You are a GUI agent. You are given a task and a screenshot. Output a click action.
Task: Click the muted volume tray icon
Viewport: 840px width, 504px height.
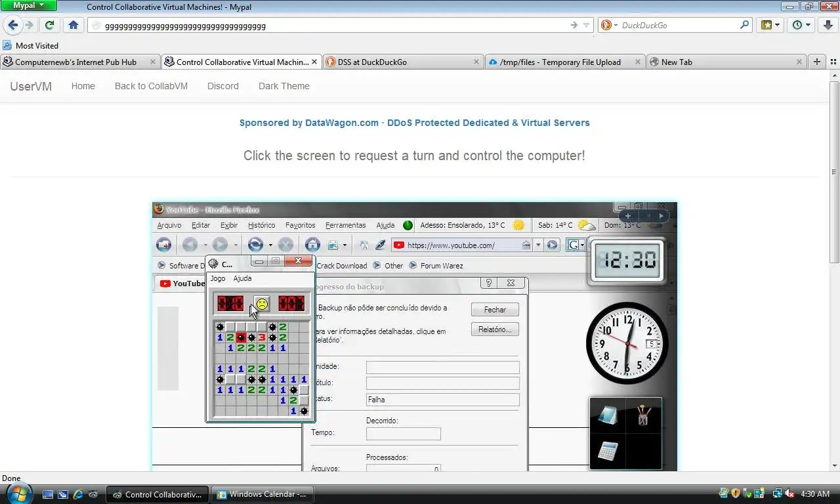[789, 493]
